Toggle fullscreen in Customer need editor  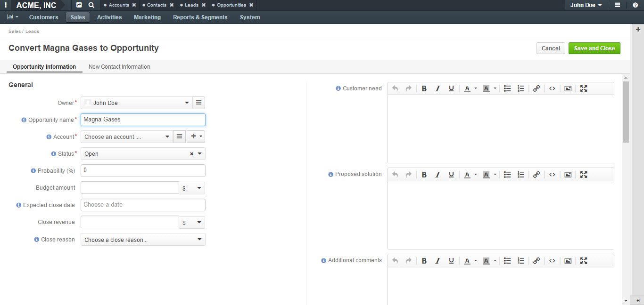584,88
